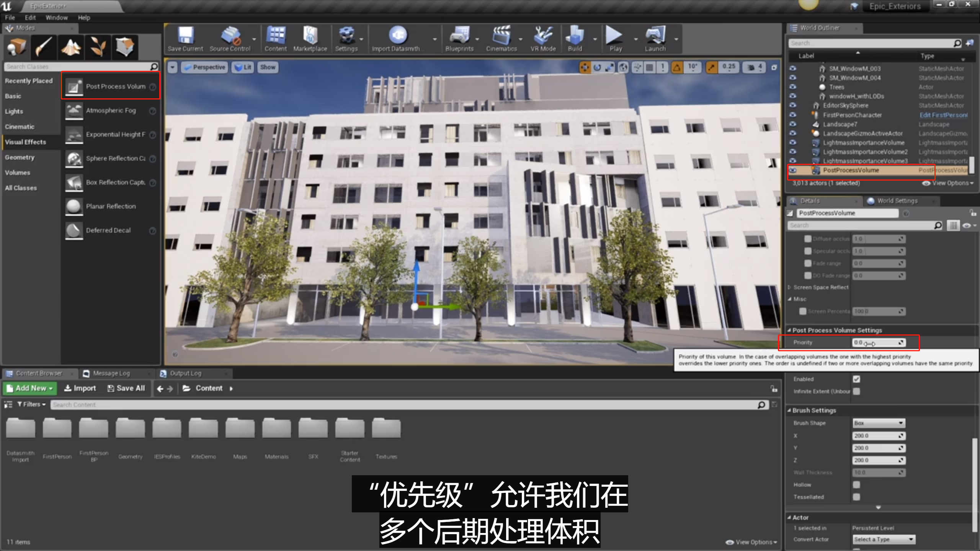
Task: Expand the Screen Space Reflect section
Action: point(789,287)
